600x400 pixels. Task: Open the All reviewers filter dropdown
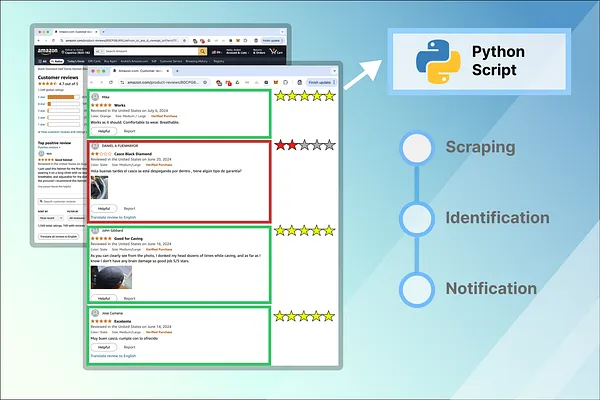[x=77, y=218]
